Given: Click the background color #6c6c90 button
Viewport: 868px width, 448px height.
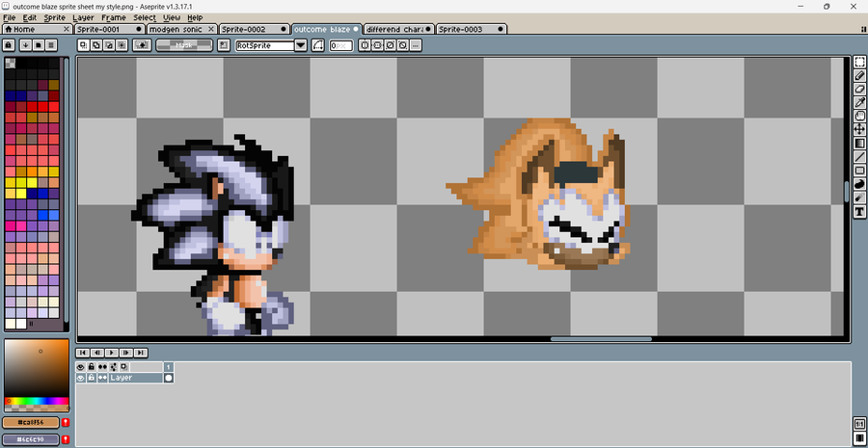Looking at the screenshot, I should (31, 439).
